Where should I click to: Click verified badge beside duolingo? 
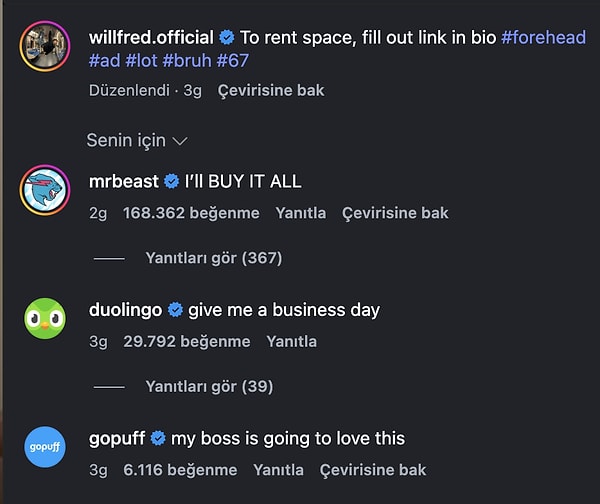pos(175,310)
